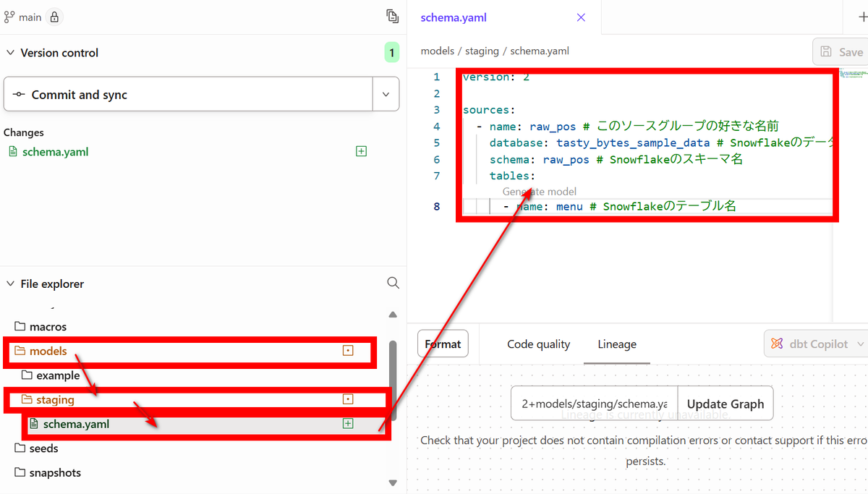Image resolution: width=868 pixels, height=494 pixels.
Task: Switch to the Code quality tab
Action: (539, 344)
